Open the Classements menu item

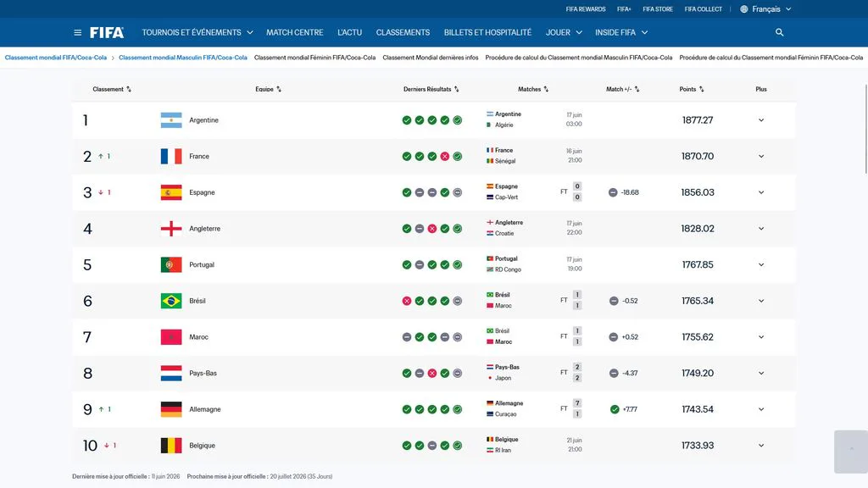pos(403,33)
